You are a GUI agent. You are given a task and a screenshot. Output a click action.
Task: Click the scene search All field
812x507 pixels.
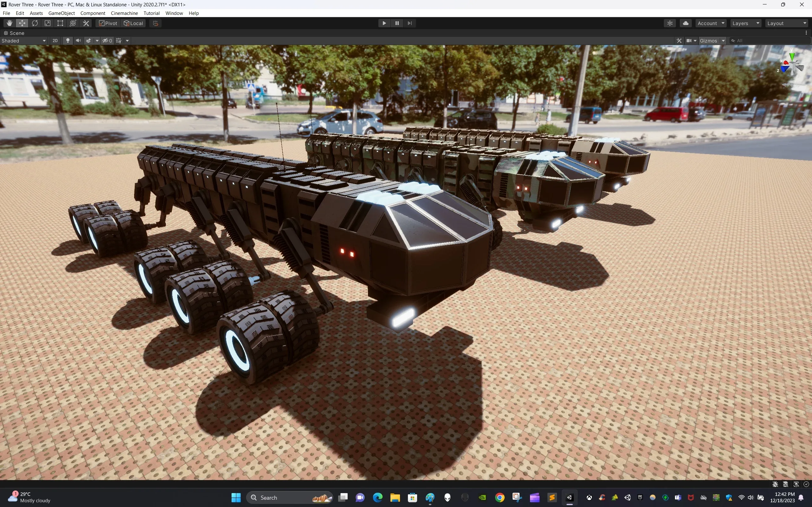click(x=770, y=40)
